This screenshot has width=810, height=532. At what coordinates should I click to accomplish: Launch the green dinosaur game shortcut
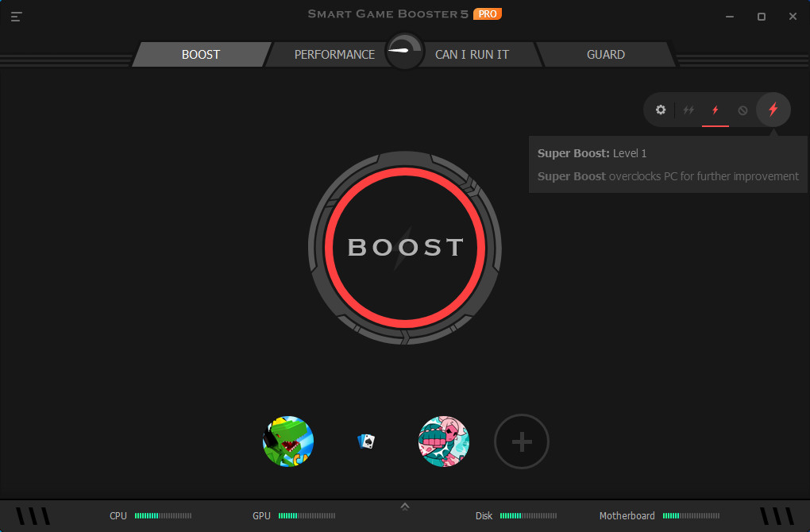287,441
